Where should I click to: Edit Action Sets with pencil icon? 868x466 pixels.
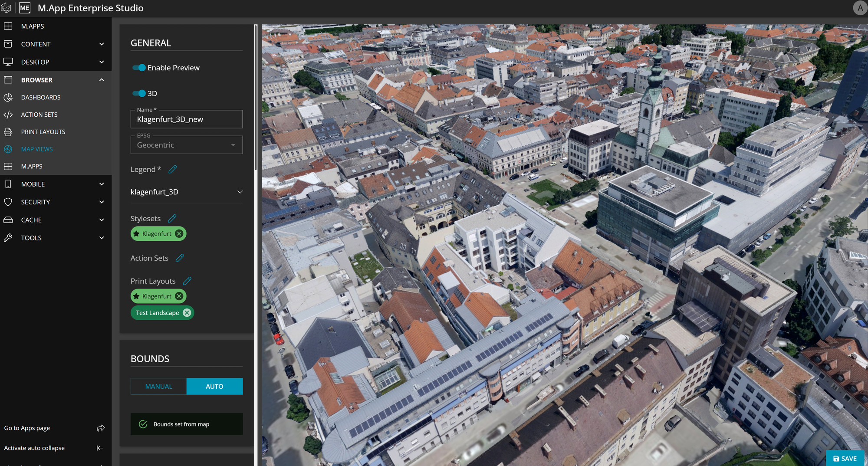tap(180, 258)
